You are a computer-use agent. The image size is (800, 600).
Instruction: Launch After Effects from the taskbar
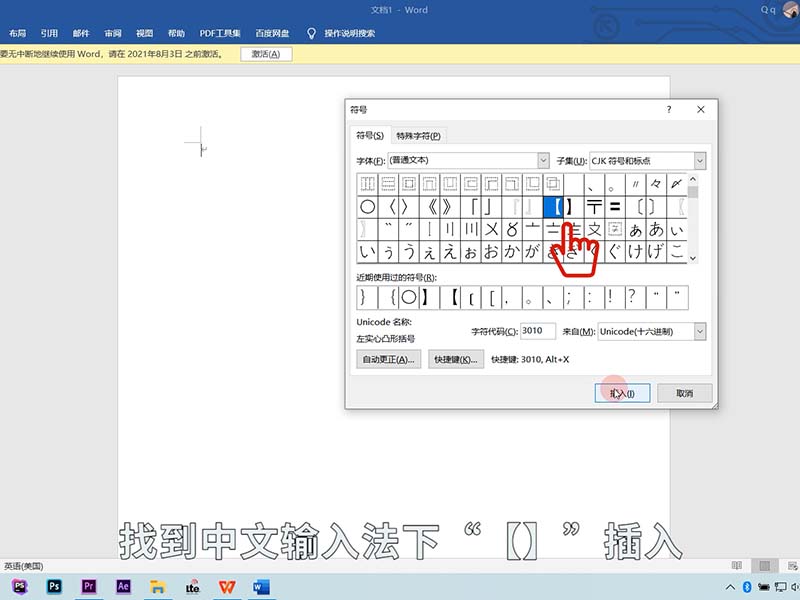tap(123, 586)
